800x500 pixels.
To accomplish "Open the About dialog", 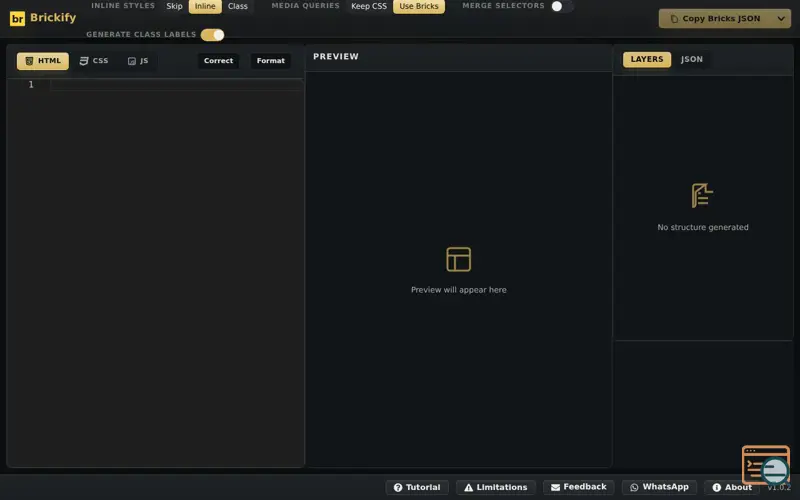I will [x=732, y=487].
